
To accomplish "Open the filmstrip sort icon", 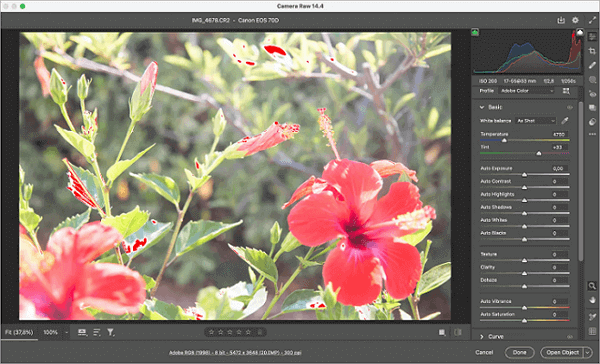I will 96,332.
